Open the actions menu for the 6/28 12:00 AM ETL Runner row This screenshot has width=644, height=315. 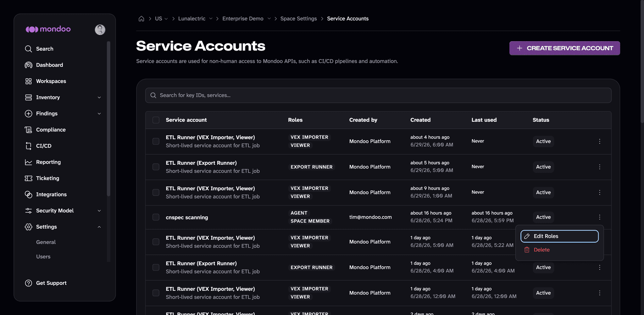click(x=600, y=293)
